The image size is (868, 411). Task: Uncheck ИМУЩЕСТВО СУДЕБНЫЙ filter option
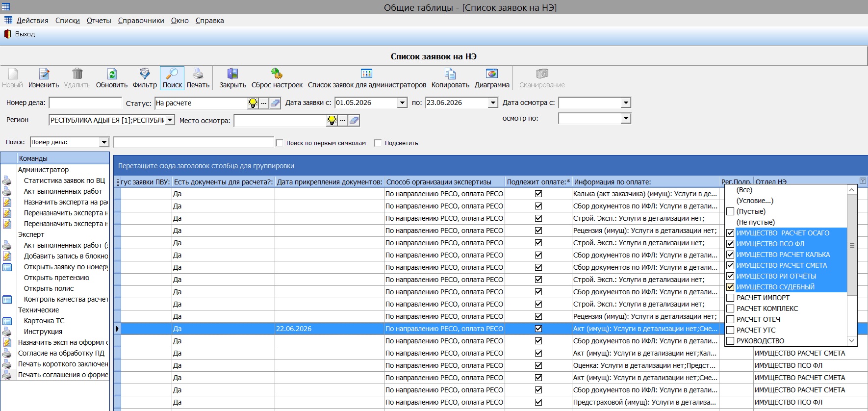point(730,287)
